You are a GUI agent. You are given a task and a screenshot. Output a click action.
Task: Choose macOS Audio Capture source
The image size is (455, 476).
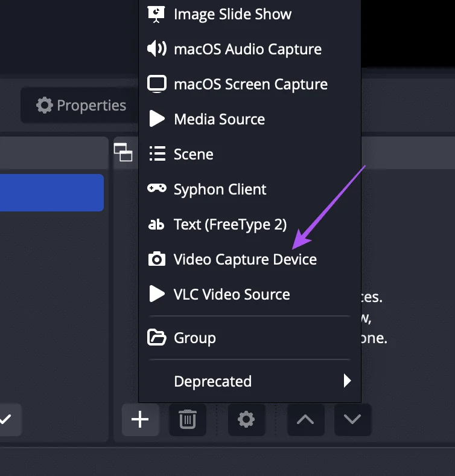pos(250,49)
